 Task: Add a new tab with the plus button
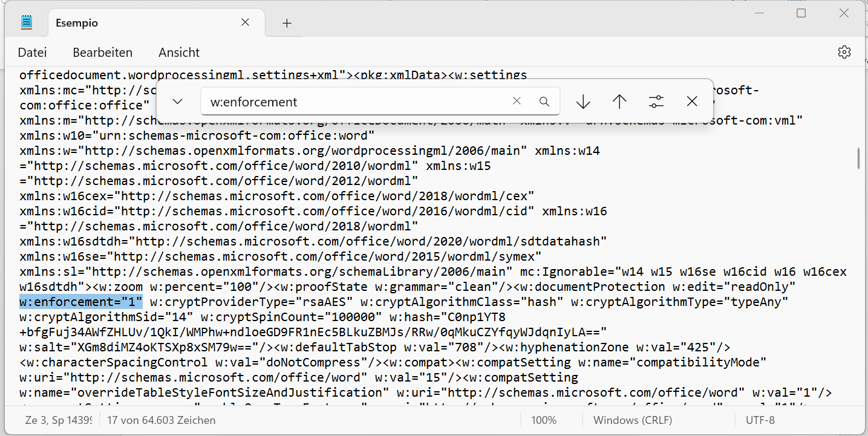(x=287, y=23)
